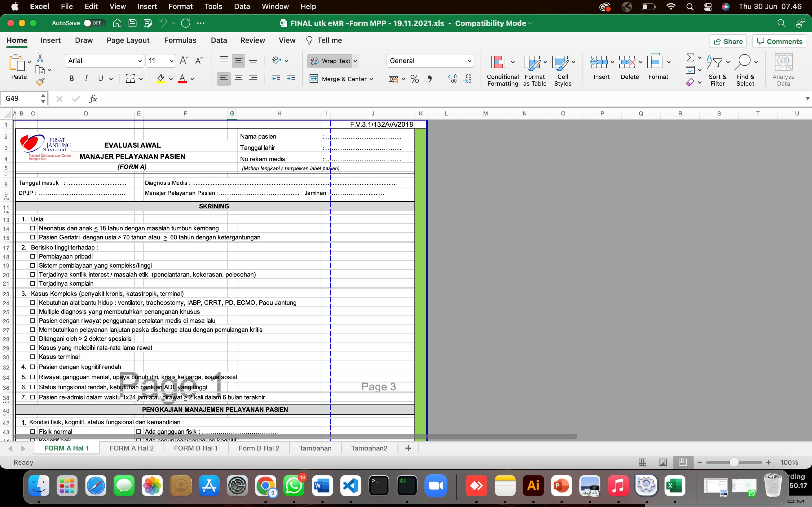
Task: Open the Merge & Center dropdown arrow
Action: [371, 79]
